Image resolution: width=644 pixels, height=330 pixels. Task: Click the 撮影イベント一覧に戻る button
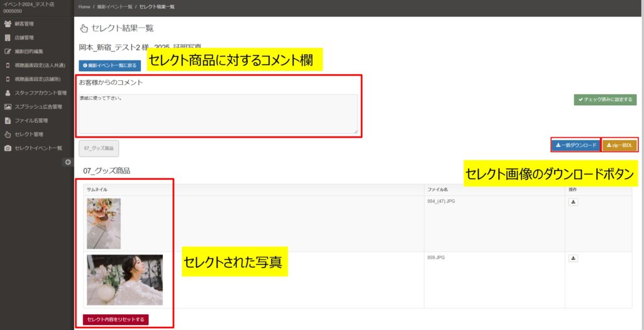pyautogui.click(x=109, y=65)
